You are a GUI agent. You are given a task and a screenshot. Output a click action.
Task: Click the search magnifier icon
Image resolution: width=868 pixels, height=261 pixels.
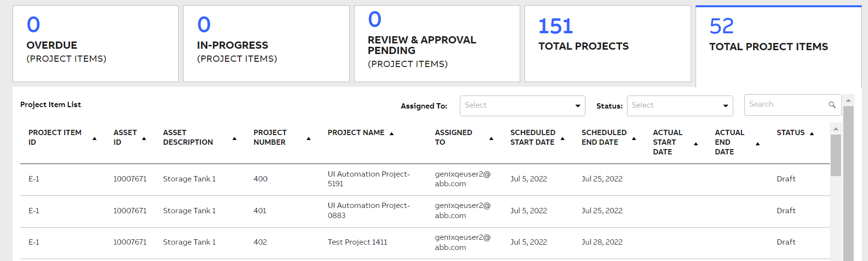[832, 105]
